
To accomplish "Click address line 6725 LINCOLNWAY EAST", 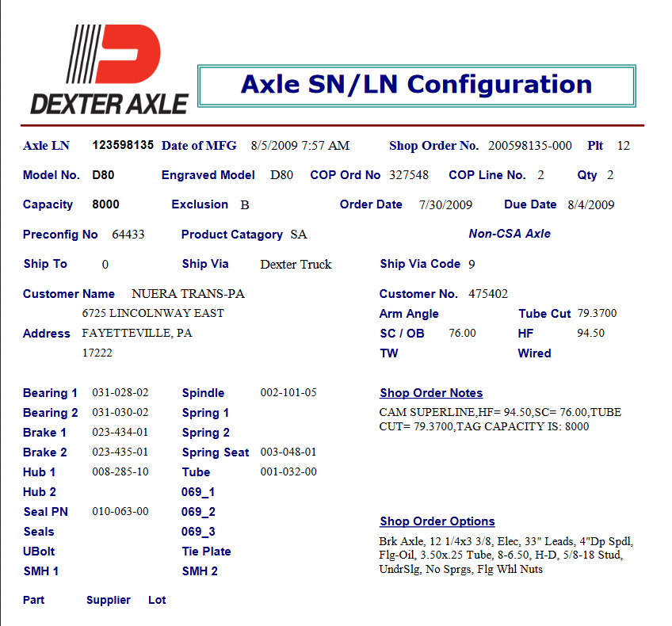I will (153, 313).
